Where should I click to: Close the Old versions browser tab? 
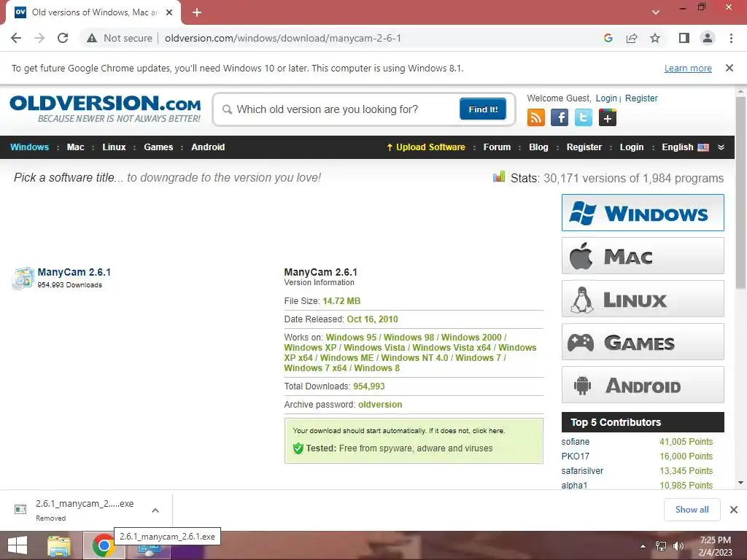(169, 12)
